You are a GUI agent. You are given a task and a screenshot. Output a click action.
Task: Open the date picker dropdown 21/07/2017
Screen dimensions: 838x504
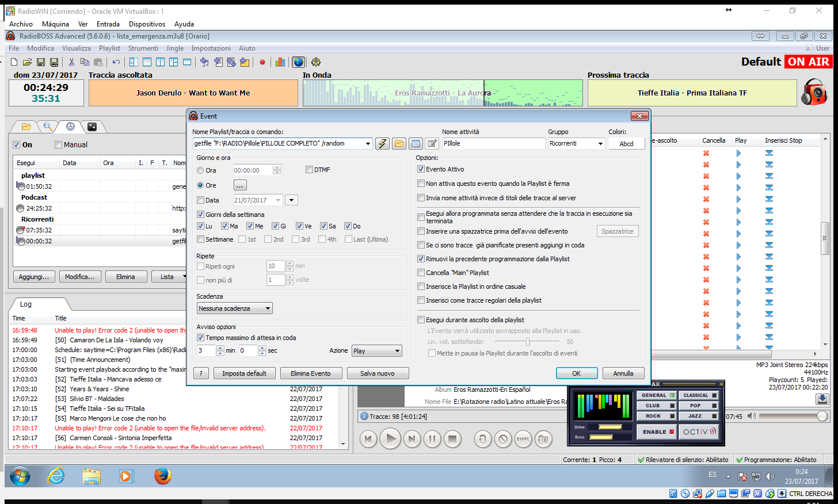(x=279, y=200)
